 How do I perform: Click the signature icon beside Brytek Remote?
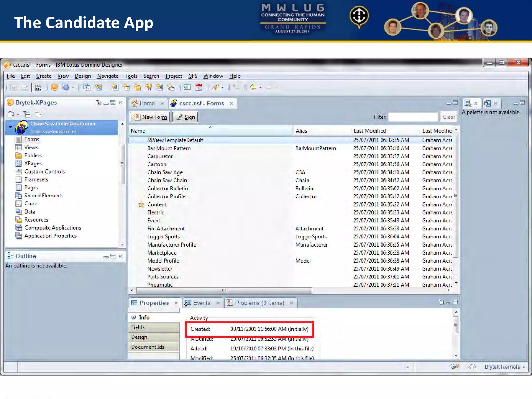pyautogui.click(x=472, y=367)
